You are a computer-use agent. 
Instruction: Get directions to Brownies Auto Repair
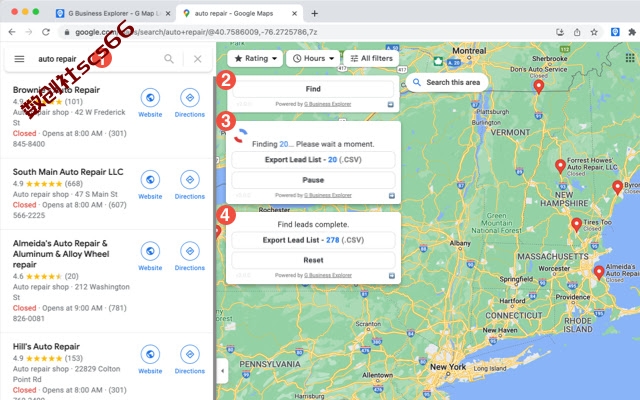[x=190, y=98]
